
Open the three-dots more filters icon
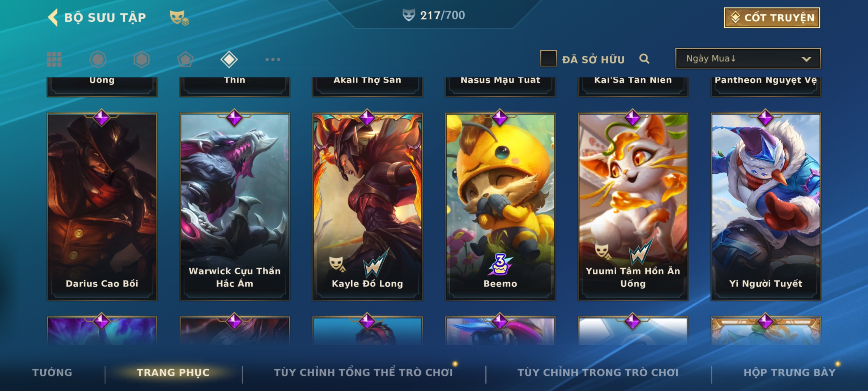point(273,59)
